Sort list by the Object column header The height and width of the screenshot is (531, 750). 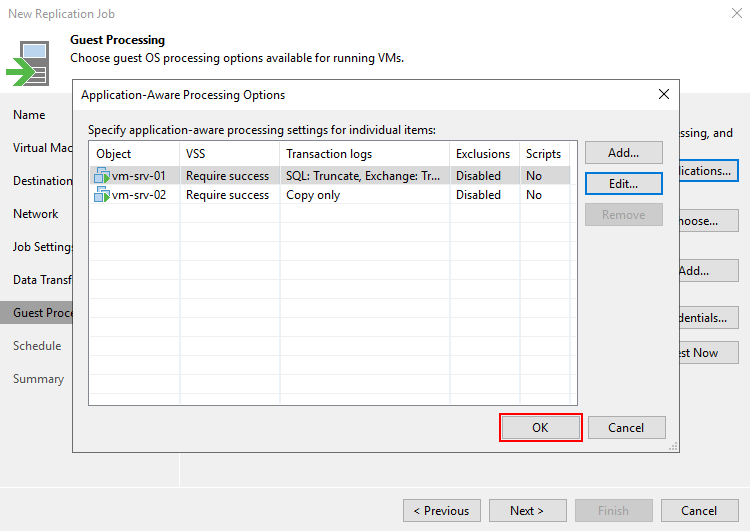(133, 154)
